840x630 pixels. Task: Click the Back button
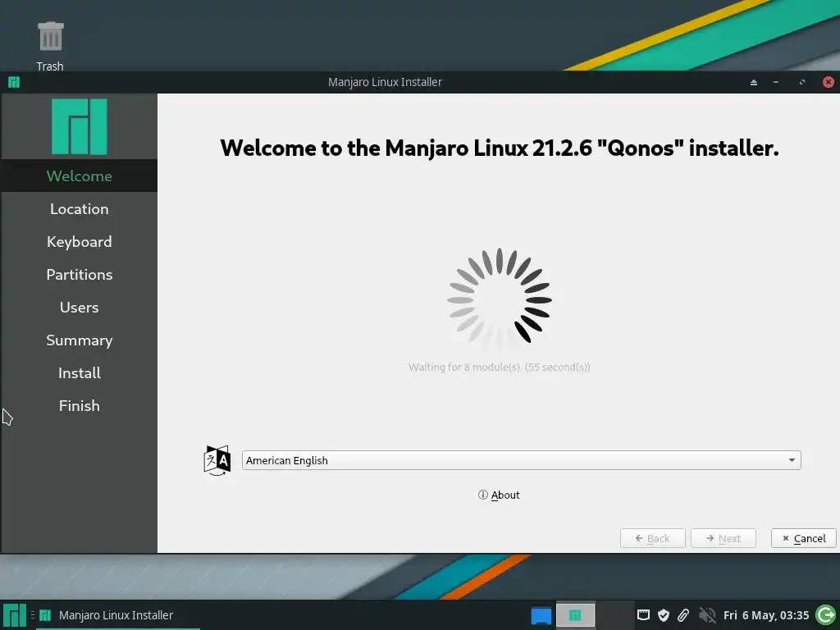pyautogui.click(x=652, y=538)
